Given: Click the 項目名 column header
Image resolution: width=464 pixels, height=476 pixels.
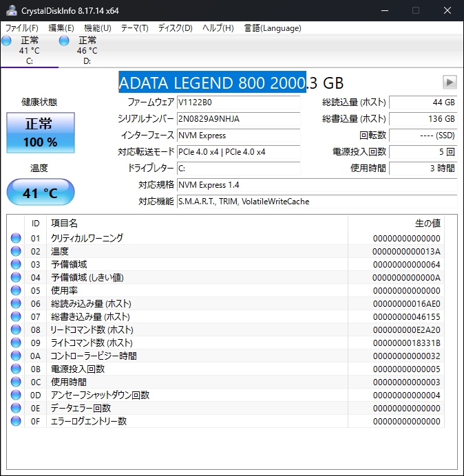Looking at the screenshot, I should tap(197, 224).
